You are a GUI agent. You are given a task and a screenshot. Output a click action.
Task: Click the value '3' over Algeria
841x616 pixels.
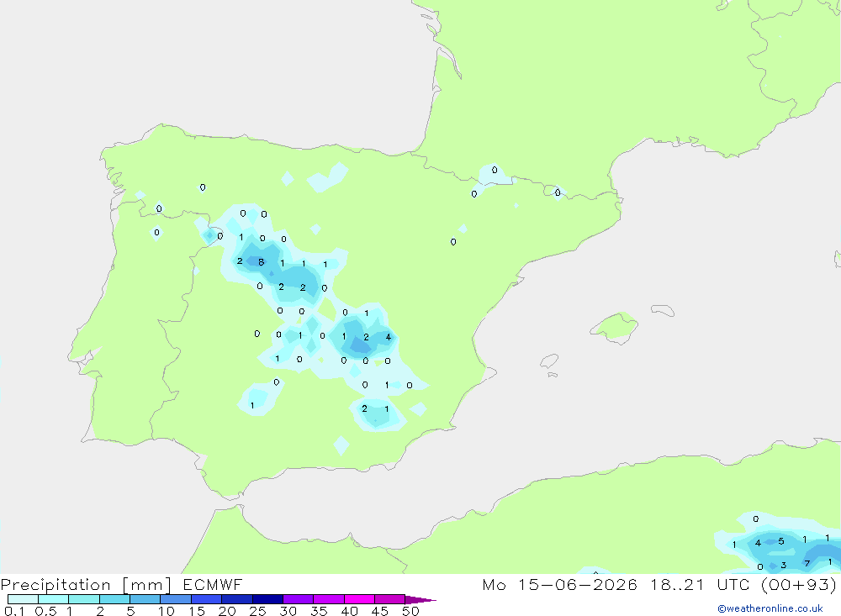click(784, 565)
